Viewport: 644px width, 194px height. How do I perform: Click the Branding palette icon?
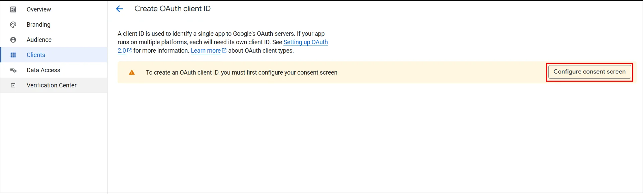13,25
